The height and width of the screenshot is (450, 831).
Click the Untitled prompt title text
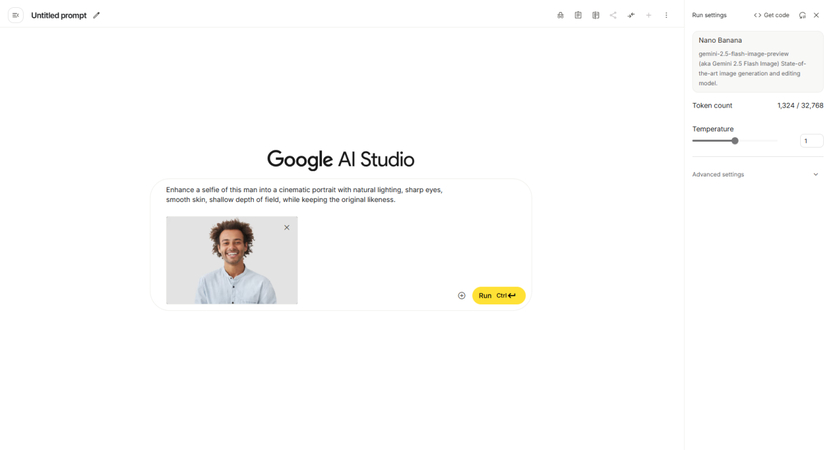[x=59, y=15]
